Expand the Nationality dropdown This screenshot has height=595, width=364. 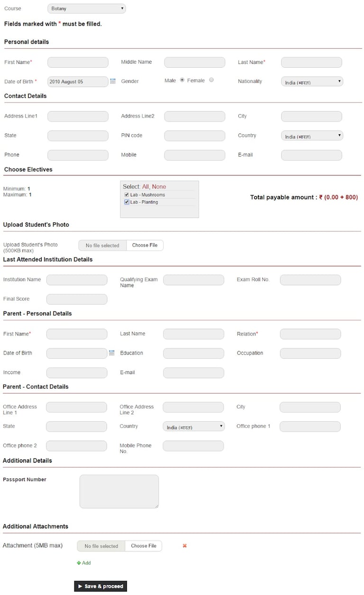point(312,82)
